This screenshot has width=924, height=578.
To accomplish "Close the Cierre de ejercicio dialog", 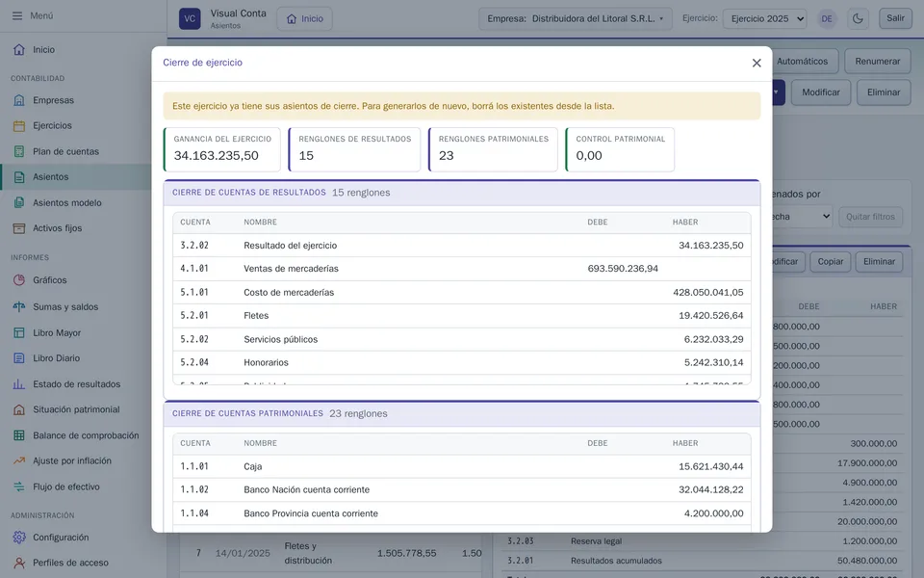I will (757, 64).
